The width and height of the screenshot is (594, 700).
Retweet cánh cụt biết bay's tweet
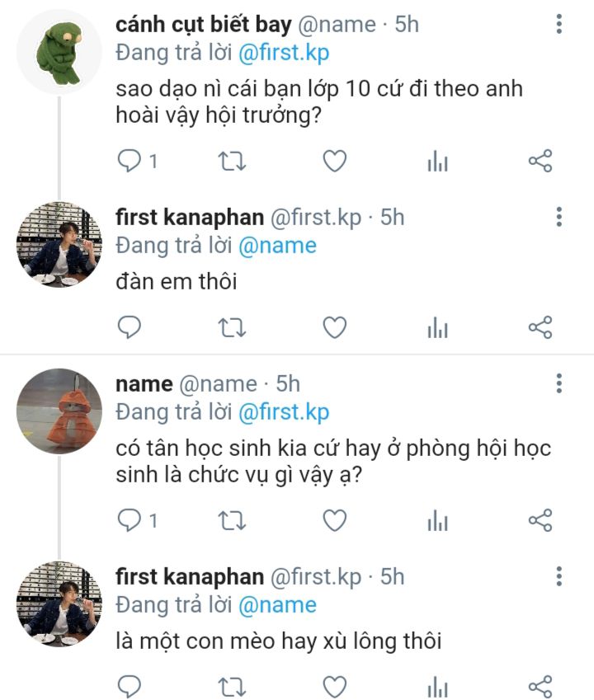click(232, 162)
